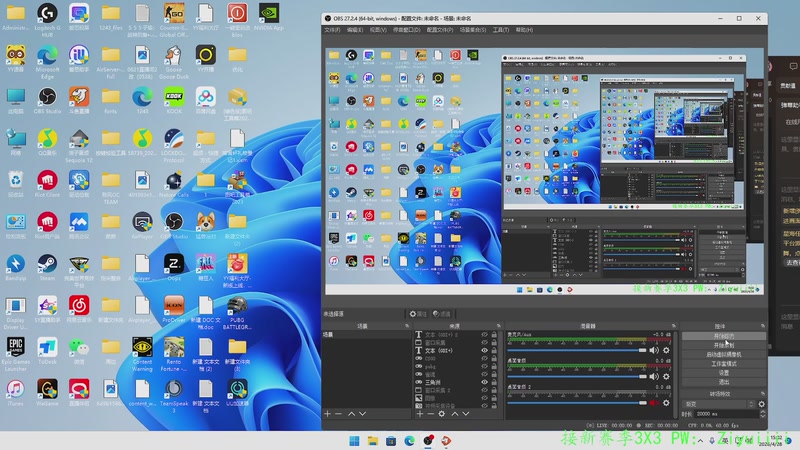800x450 pixels.
Task: Click the add source plus icon
Action: [x=419, y=414]
